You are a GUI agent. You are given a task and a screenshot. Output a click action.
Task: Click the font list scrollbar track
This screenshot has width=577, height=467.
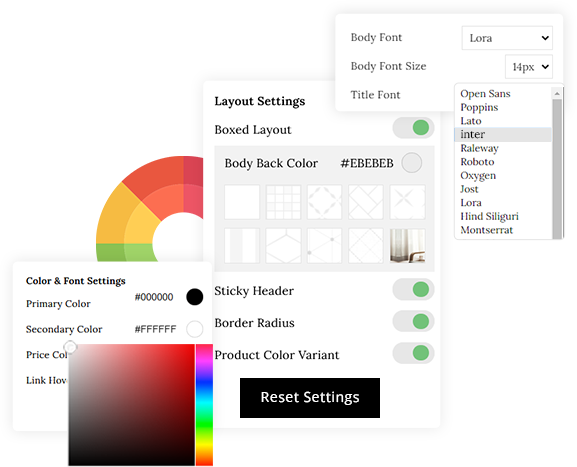557,169
